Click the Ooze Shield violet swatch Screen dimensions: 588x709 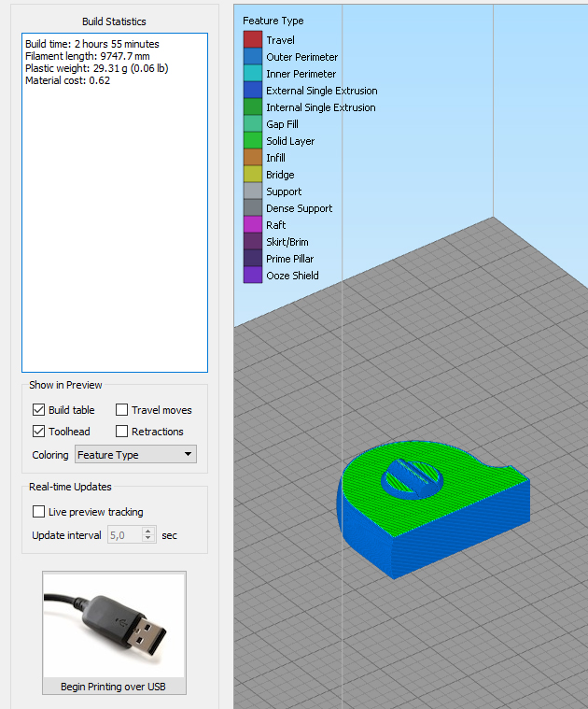click(x=253, y=275)
